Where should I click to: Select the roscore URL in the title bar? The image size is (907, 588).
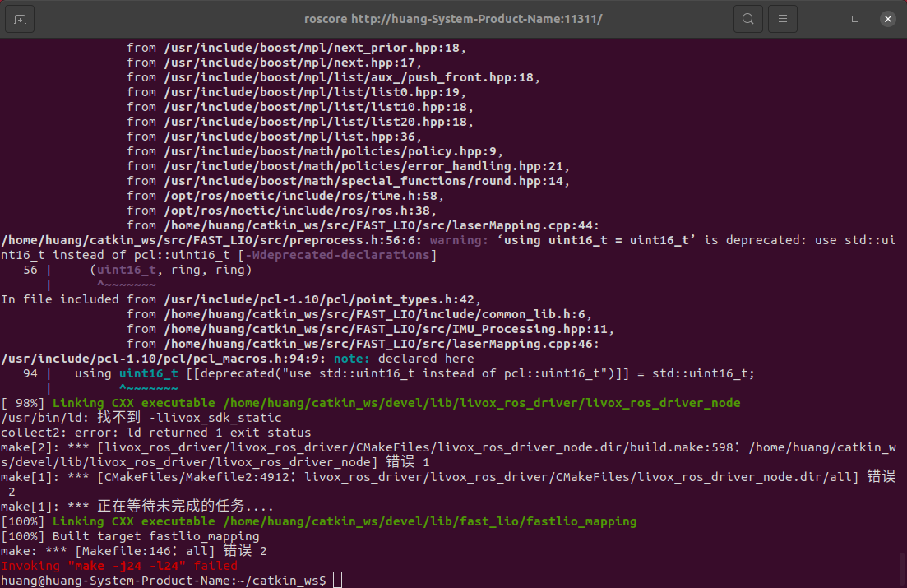[453, 18]
